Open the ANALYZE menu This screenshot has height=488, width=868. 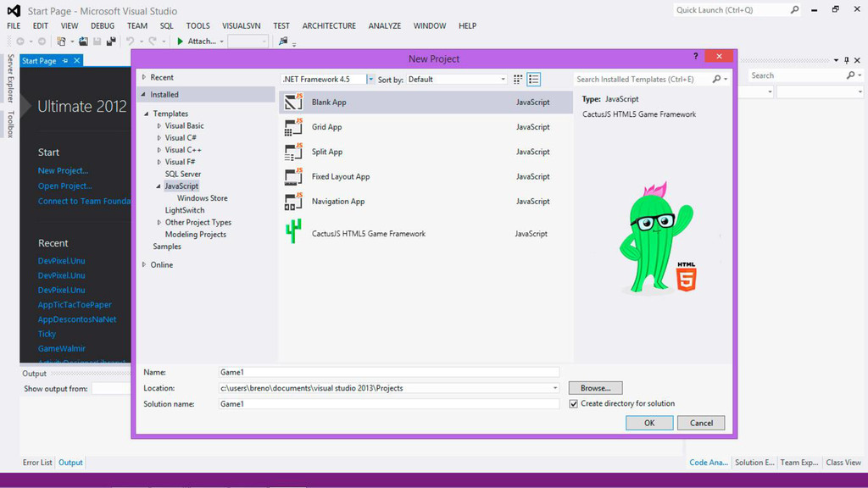coord(385,25)
